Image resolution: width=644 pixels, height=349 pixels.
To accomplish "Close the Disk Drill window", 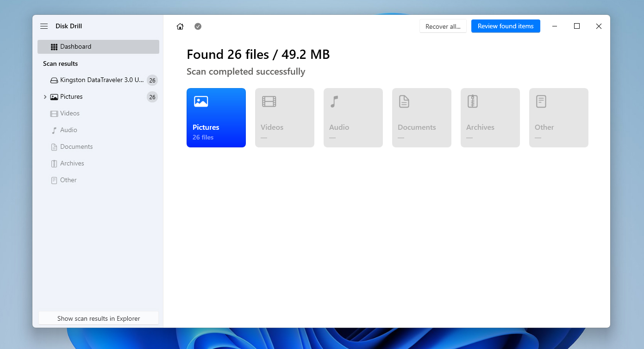I will coord(599,26).
